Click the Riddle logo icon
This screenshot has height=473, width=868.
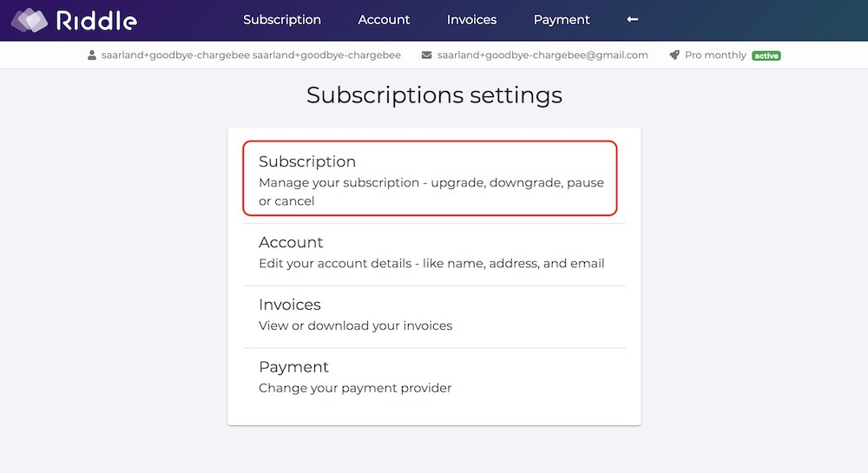point(30,21)
